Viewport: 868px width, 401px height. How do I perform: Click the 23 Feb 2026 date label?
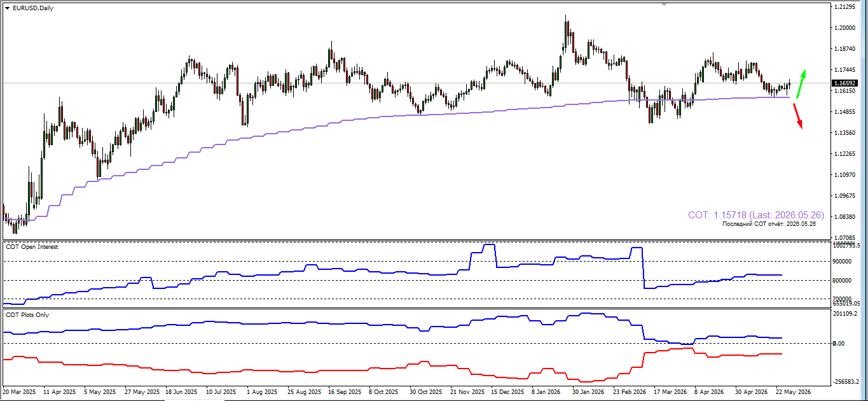coord(630,392)
